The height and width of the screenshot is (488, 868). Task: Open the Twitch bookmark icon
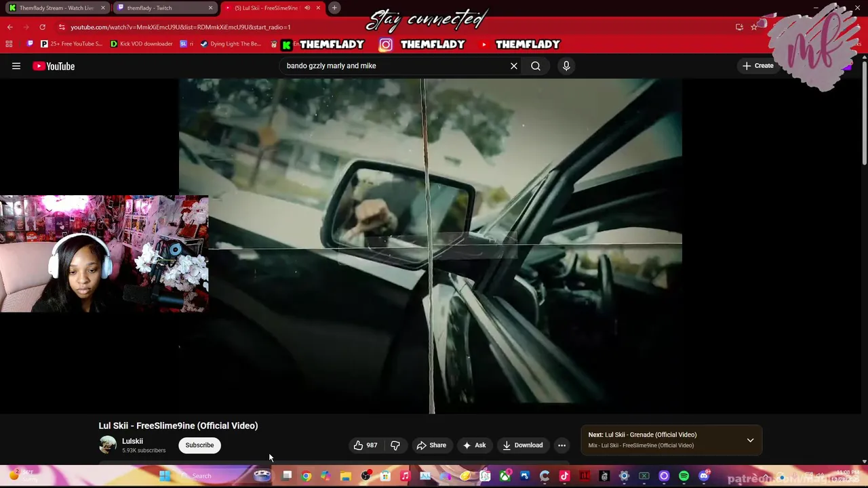pyautogui.click(x=30, y=44)
